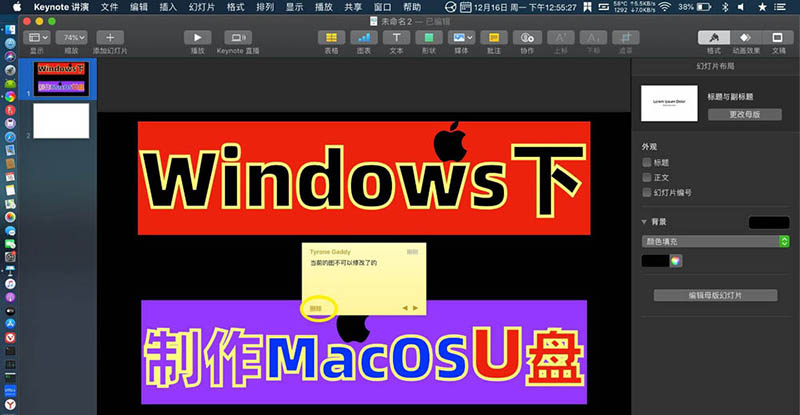Screen dimensions: 800x415
Task: Open Notification Center list icon
Action: [780, 7]
